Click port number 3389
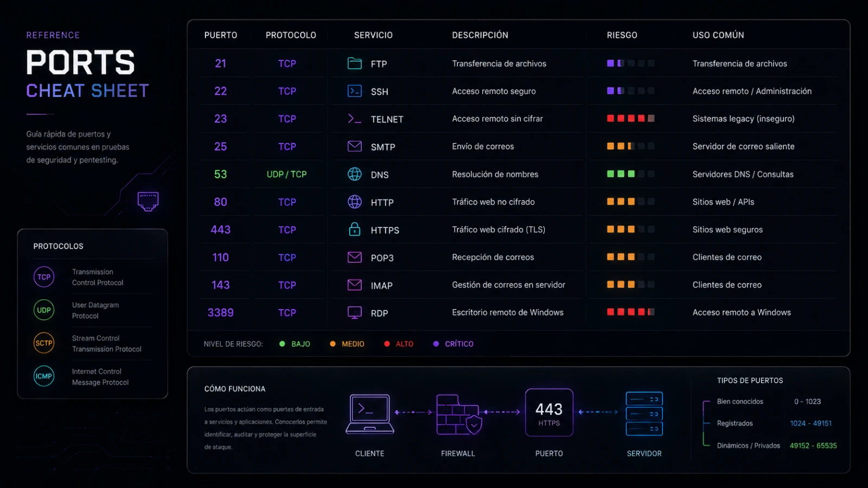 pyautogui.click(x=220, y=312)
